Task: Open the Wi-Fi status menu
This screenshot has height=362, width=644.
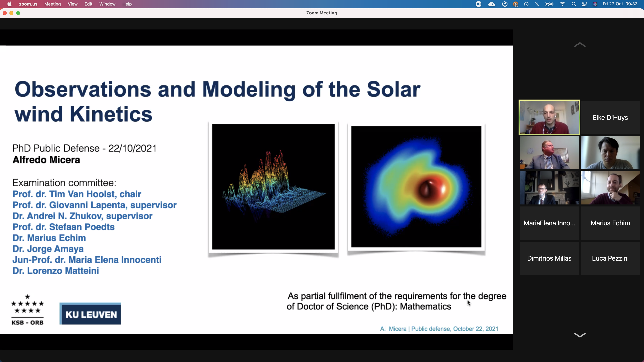Action: click(562, 4)
